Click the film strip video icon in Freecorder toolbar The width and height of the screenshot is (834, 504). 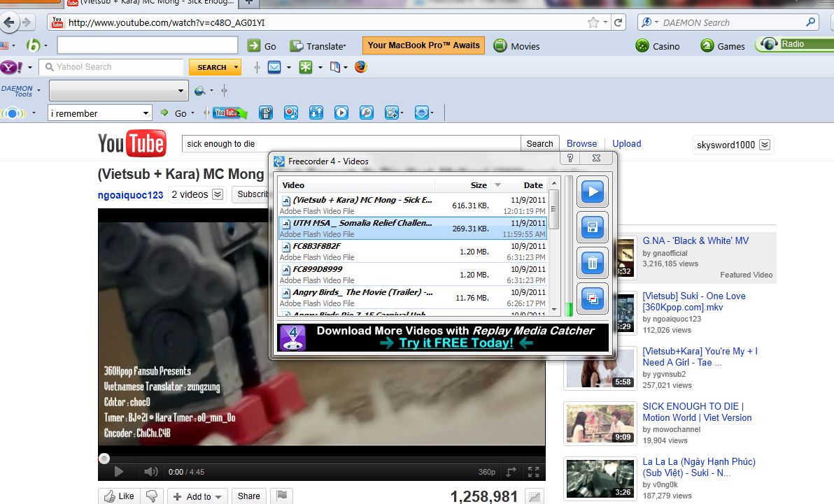[x=266, y=113]
